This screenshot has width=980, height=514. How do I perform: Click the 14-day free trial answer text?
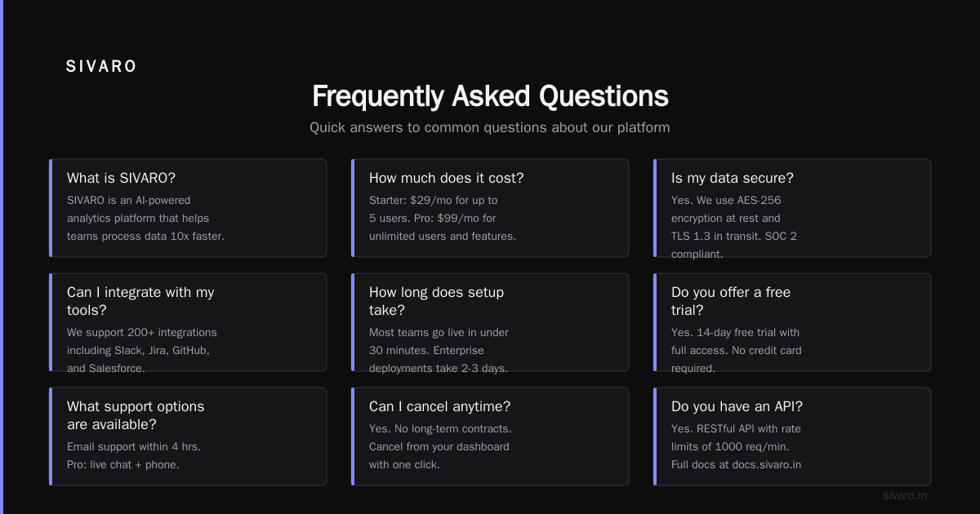click(x=737, y=350)
